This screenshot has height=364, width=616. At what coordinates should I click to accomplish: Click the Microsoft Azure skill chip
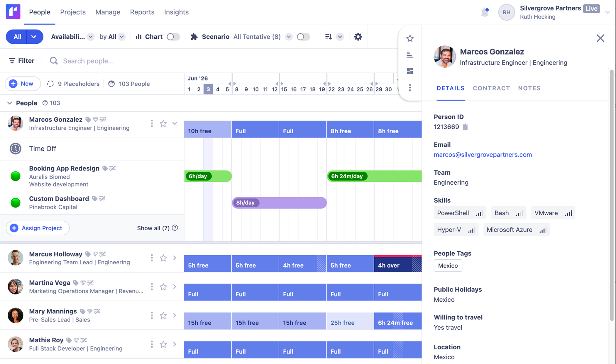coord(516,230)
